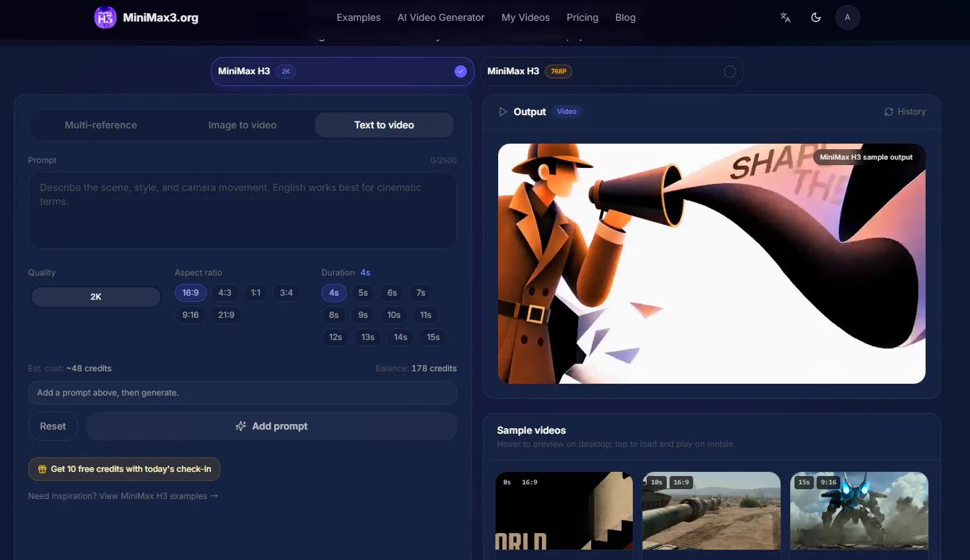
Task: Set duration to 15s
Action: [x=433, y=337]
